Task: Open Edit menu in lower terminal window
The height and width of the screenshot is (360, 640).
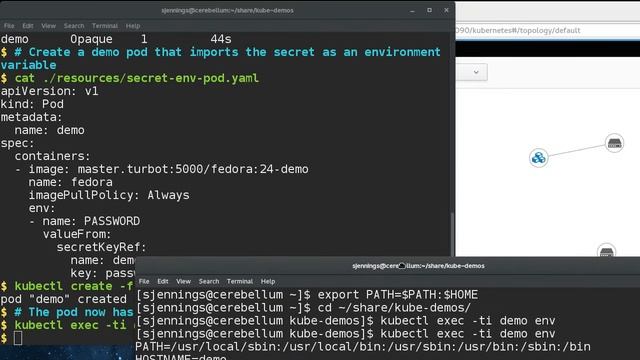Action: (163, 281)
